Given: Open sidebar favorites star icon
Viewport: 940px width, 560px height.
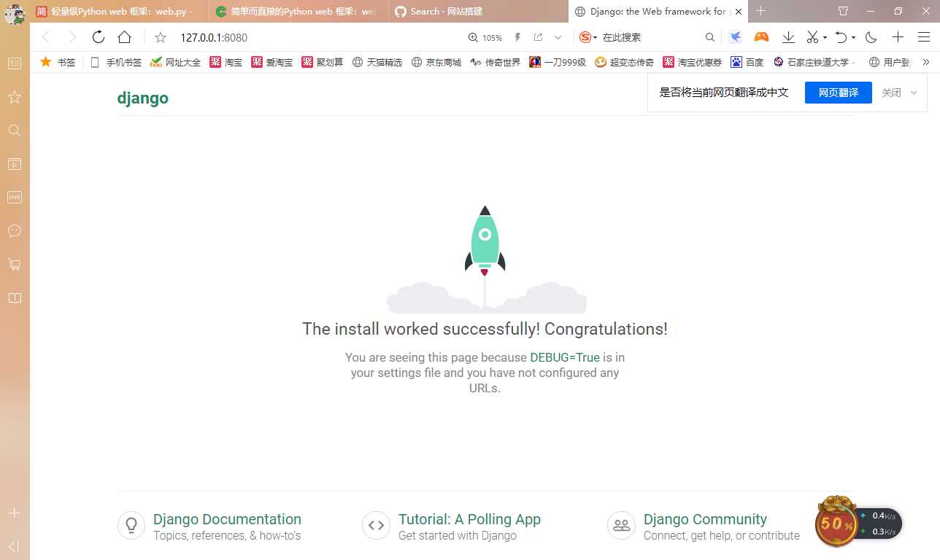Looking at the screenshot, I should (14, 97).
